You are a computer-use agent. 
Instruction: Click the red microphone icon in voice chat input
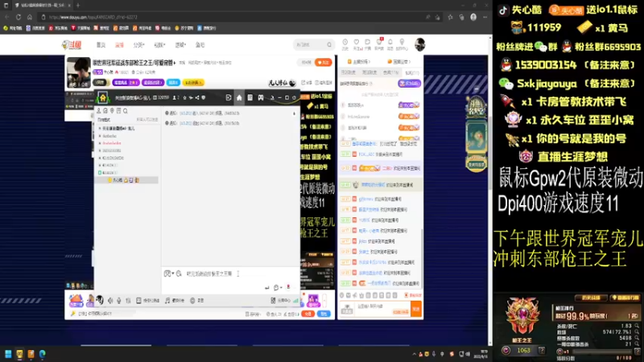[x=288, y=287]
